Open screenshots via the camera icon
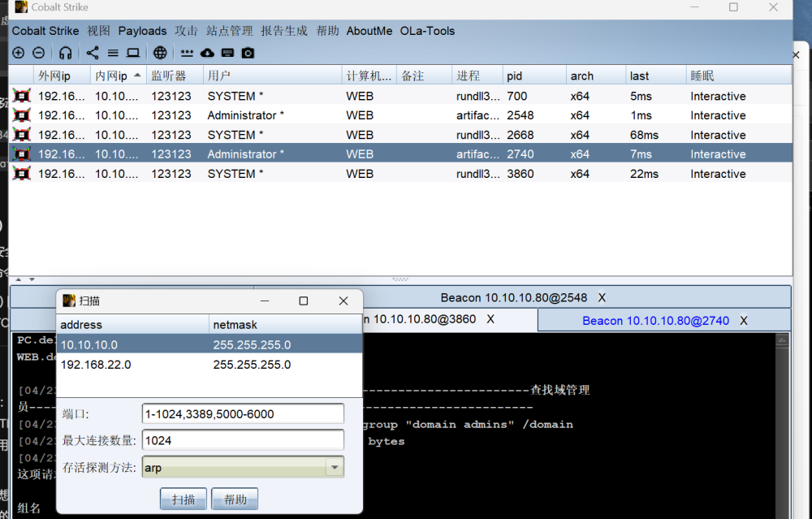The height and width of the screenshot is (519, 812). (x=248, y=53)
